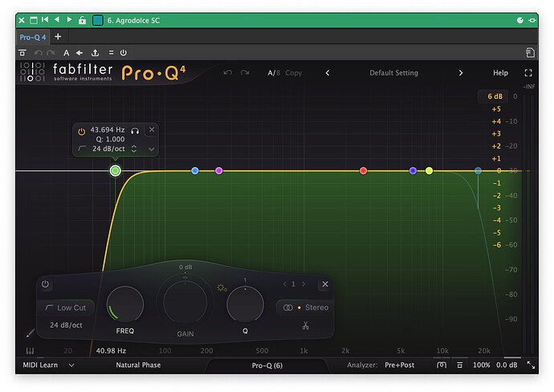Image resolution: width=554 pixels, height=392 pixels.
Task: Click the A compare button in host toolbar
Action: tap(66, 53)
